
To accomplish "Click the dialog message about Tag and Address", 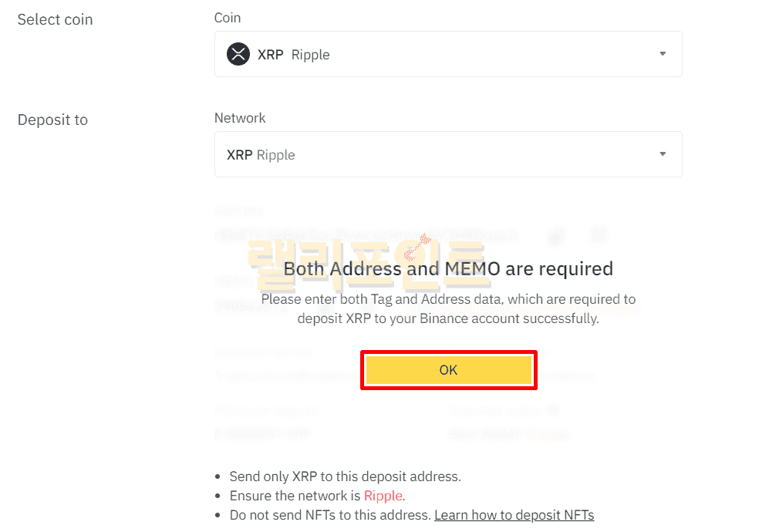I will click(448, 308).
